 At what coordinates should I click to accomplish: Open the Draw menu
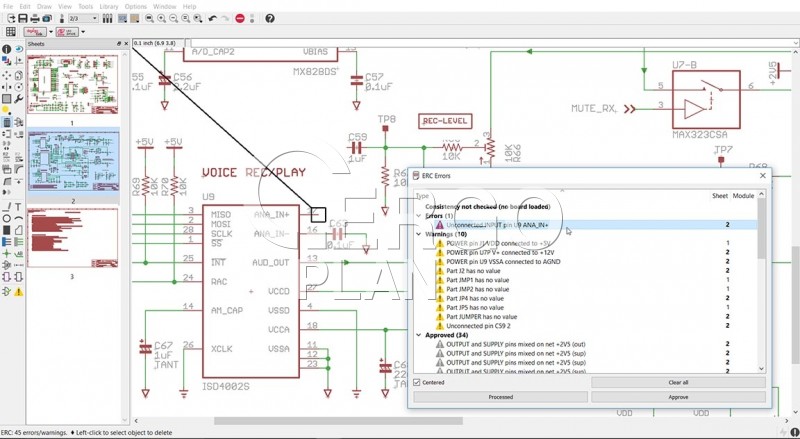tap(44, 7)
